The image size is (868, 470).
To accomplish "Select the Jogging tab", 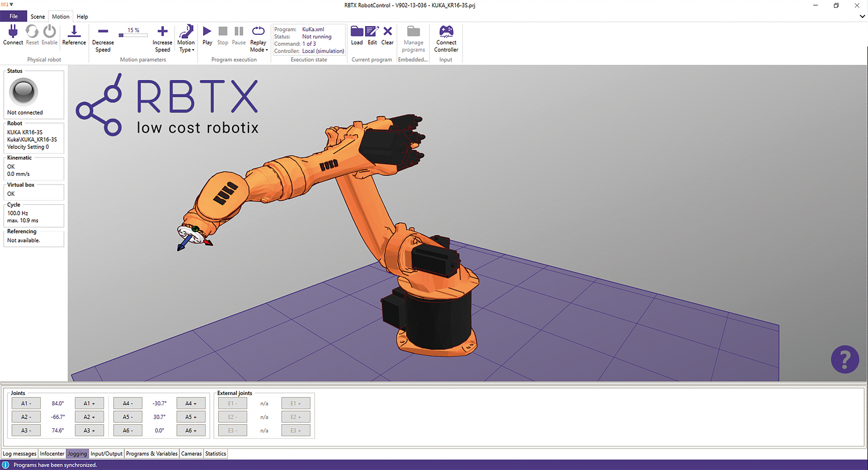I will click(78, 454).
